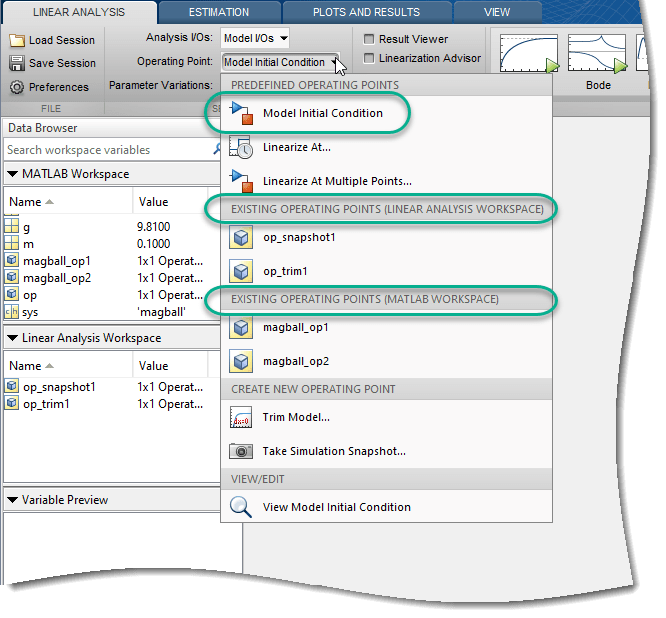This screenshot has width=666, height=618.
Task: Open Preferences gear icon
Action: pyautogui.click(x=17, y=87)
